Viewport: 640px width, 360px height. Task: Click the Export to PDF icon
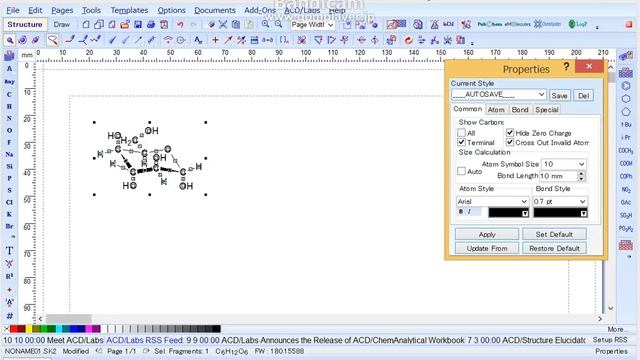pos(164,24)
